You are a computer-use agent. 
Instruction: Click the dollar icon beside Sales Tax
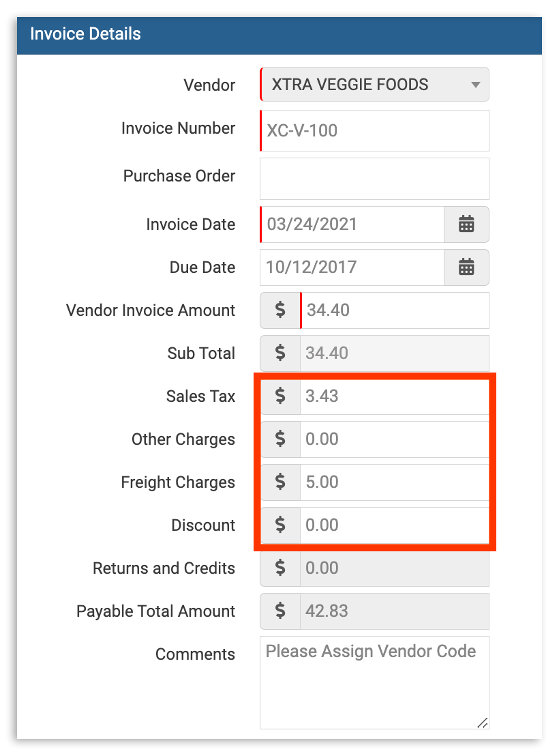click(279, 396)
